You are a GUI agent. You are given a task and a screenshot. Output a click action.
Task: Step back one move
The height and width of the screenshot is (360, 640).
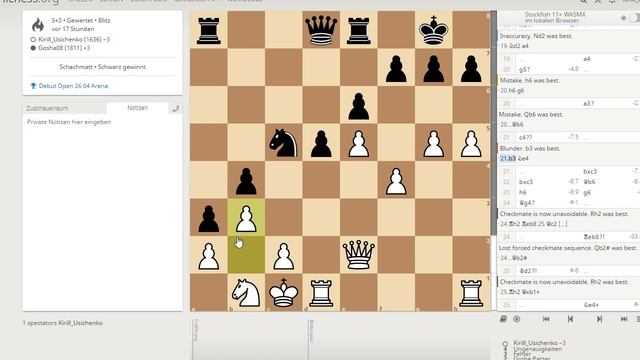click(570, 319)
